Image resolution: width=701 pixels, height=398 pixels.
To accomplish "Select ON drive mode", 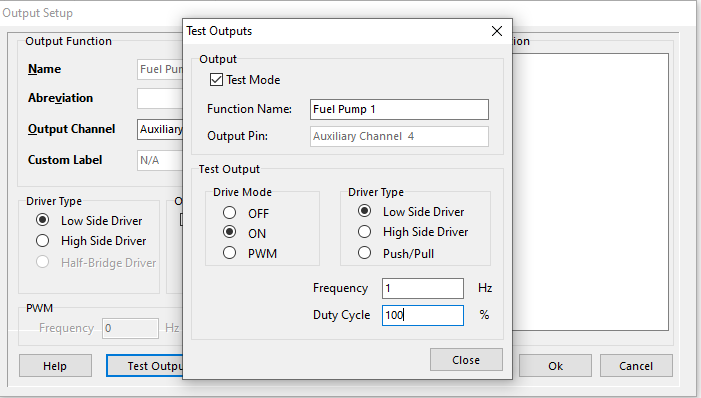I will [230, 232].
